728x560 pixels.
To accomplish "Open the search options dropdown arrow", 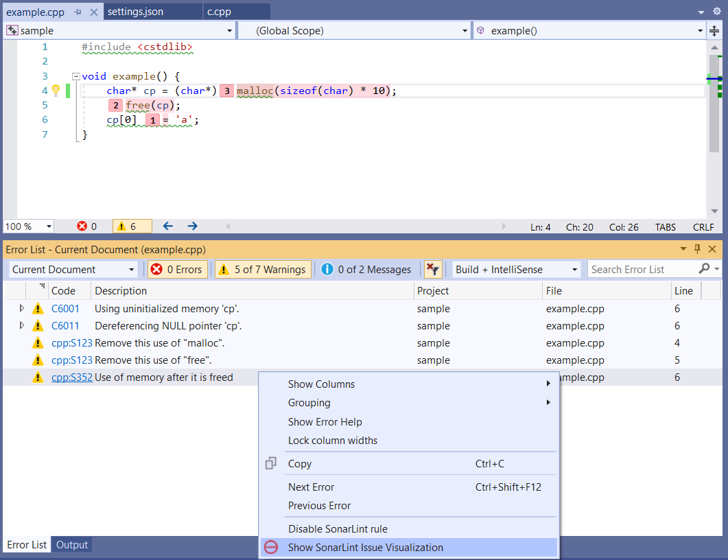I will click(717, 269).
